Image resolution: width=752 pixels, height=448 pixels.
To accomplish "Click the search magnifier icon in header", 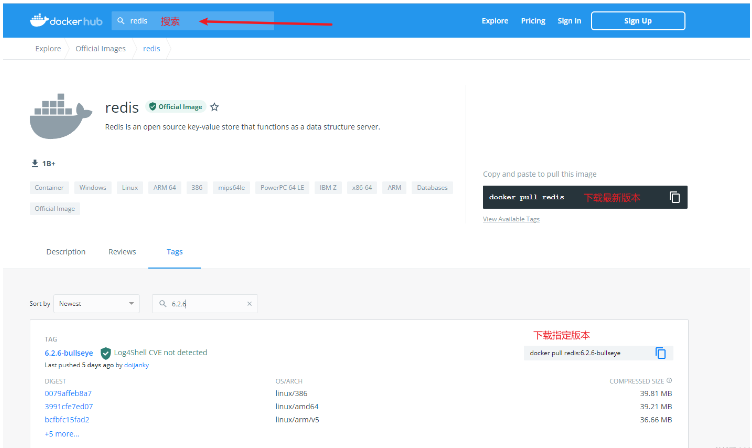I will point(121,21).
